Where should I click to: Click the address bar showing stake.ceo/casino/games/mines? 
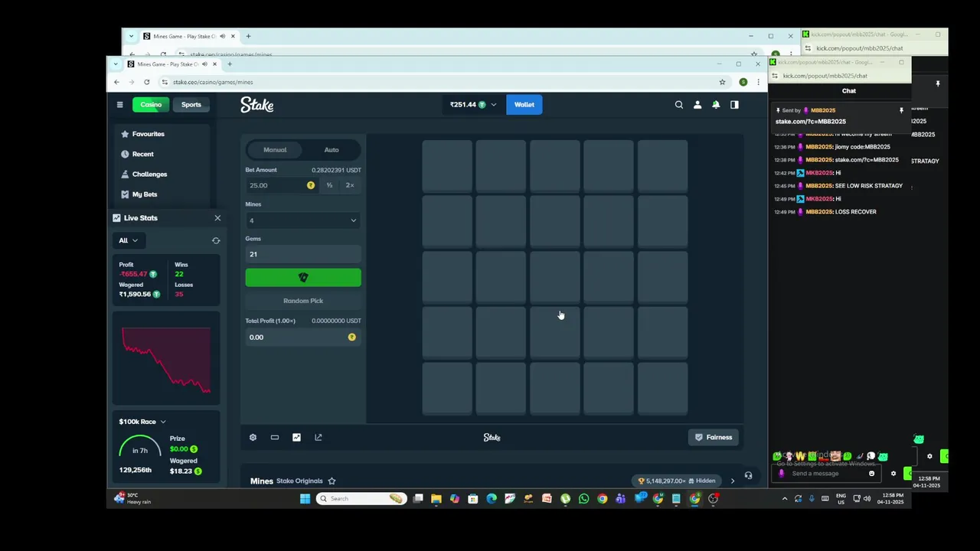436,82
